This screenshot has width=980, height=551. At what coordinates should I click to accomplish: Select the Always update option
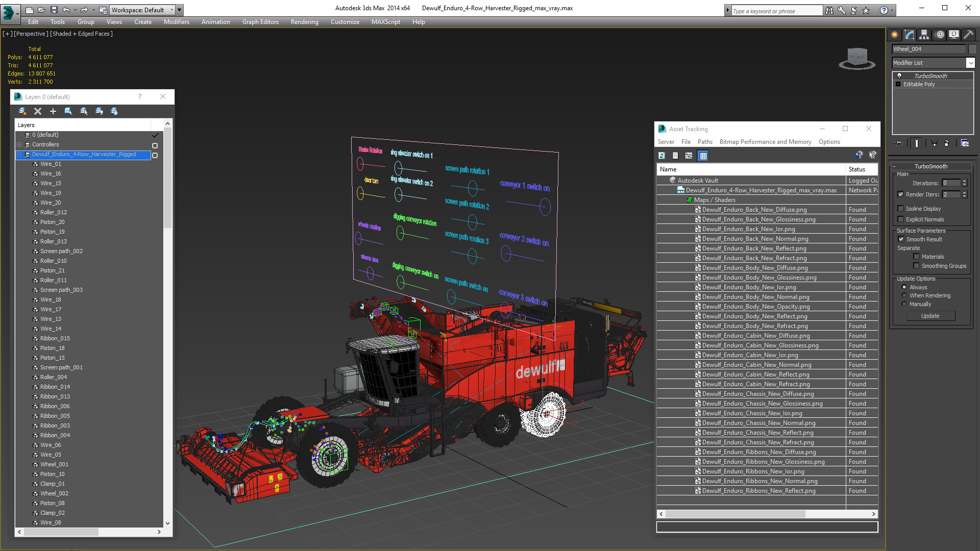click(904, 287)
